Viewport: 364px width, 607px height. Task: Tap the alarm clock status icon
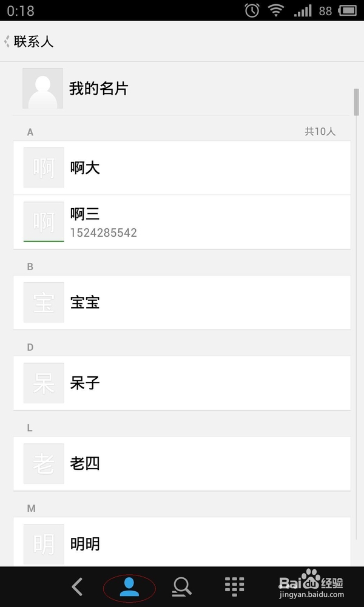coord(252,10)
